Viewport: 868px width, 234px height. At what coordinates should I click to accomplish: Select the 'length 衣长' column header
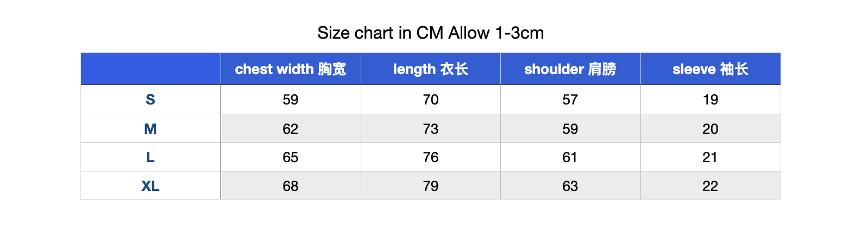point(431,69)
